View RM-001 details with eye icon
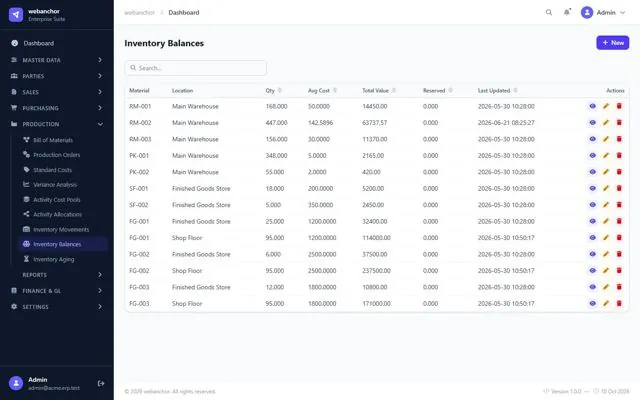640x400 pixels. pos(593,106)
